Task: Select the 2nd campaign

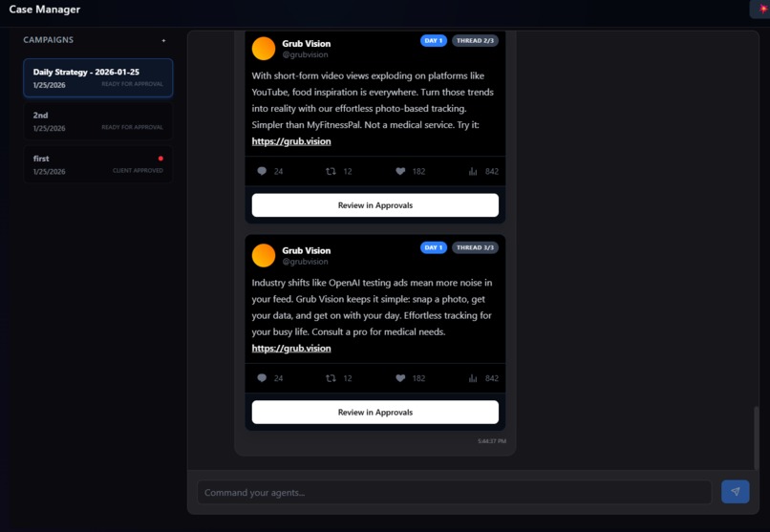Action: pos(98,121)
